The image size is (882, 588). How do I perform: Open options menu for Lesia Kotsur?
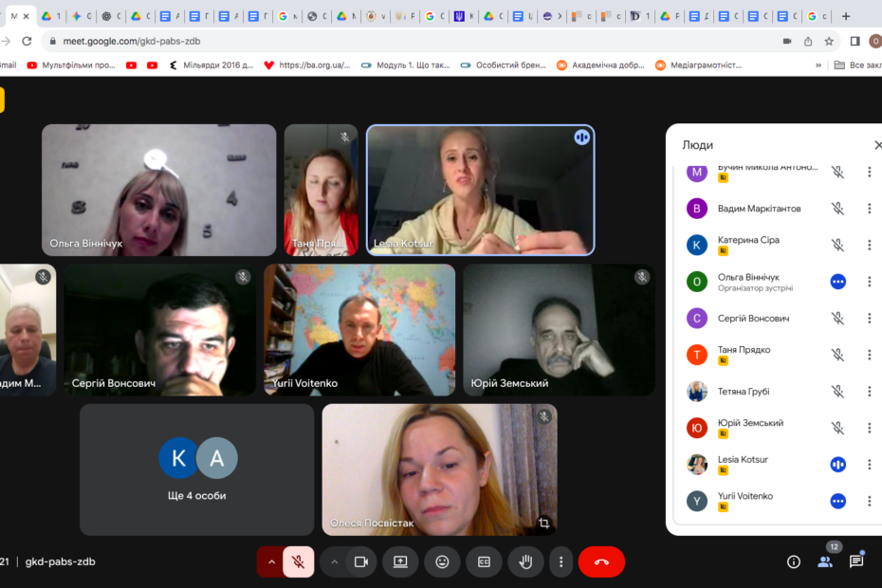tap(869, 465)
